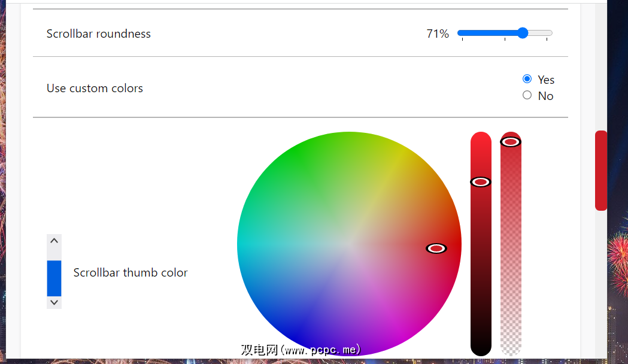Click the Scrollbar roundness slider handle
Image resolution: width=628 pixels, height=364 pixels.
pos(523,34)
